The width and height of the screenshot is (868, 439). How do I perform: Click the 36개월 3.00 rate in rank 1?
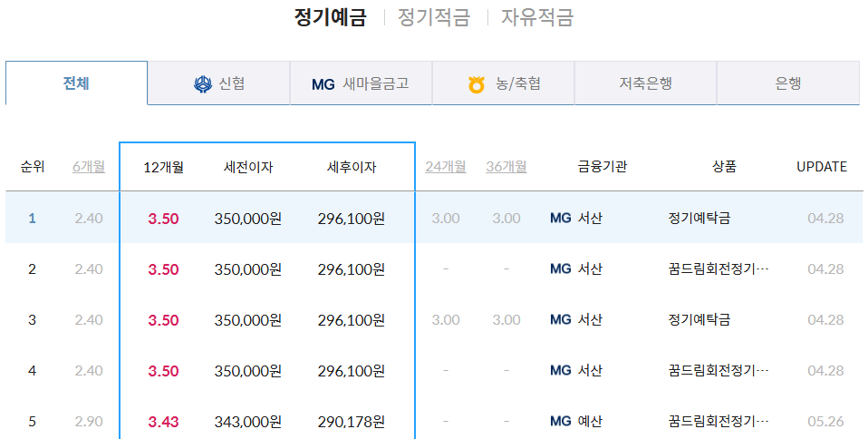coord(506,218)
